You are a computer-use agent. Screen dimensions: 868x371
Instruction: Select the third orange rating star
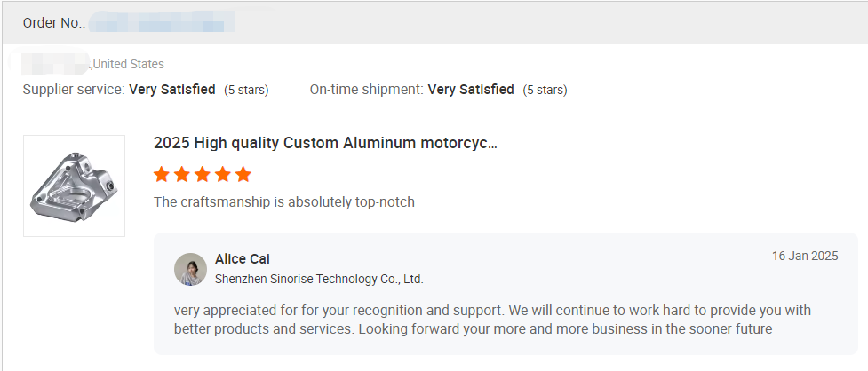[x=203, y=174]
